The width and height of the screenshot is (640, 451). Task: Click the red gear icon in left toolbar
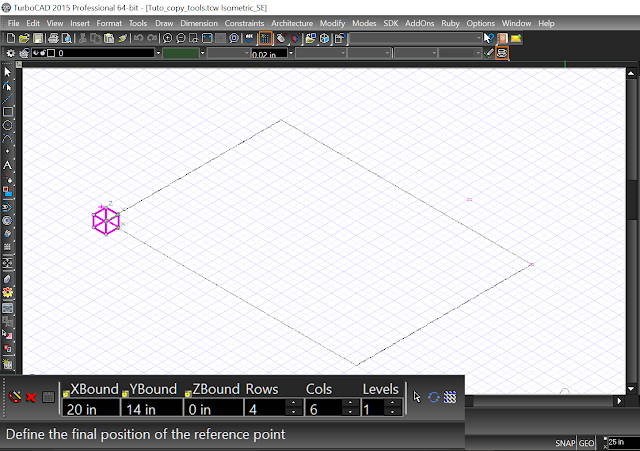tap(7, 293)
